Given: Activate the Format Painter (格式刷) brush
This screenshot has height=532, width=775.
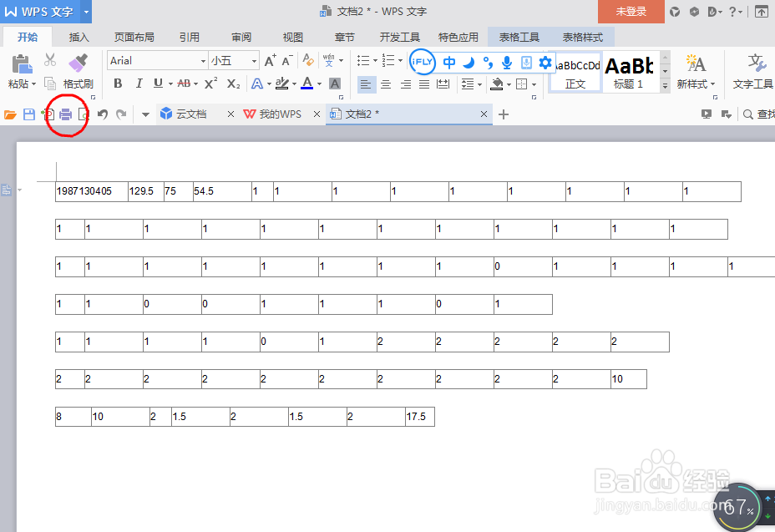Looking at the screenshot, I should coord(79,63).
